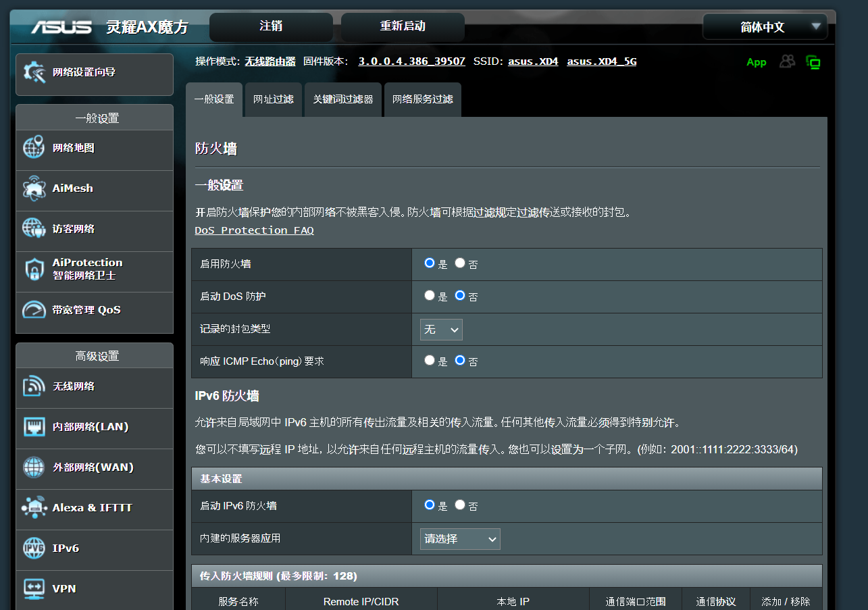Viewport: 868px width, 610px height.
Task: Click the 无线网络 Wi-Fi icon
Action: [x=34, y=386]
